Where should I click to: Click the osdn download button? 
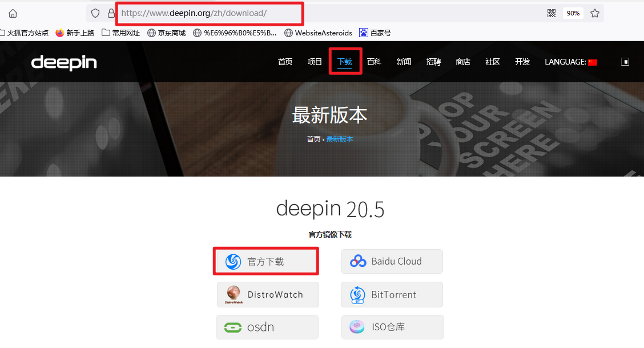pos(267,327)
